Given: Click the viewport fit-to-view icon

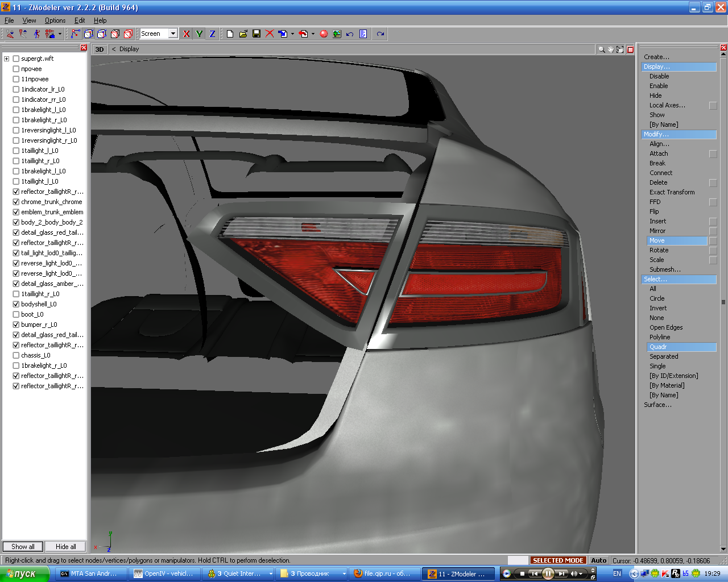Looking at the screenshot, I should coord(621,49).
